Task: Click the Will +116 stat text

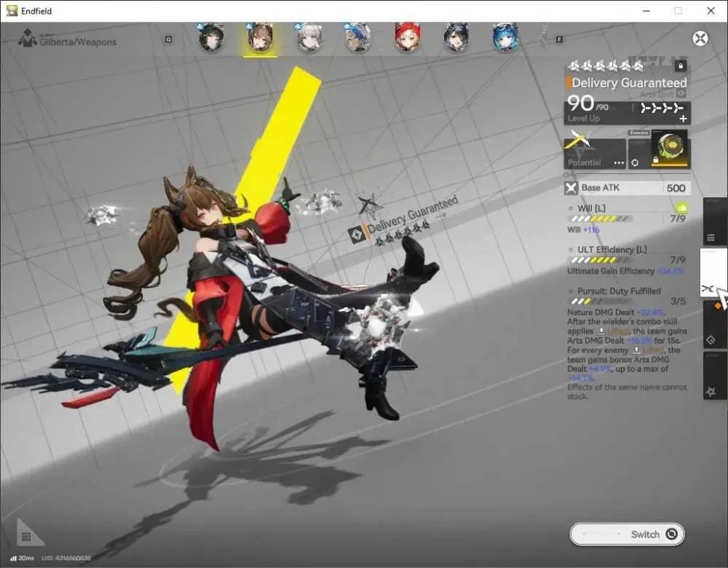Action: 584,230
